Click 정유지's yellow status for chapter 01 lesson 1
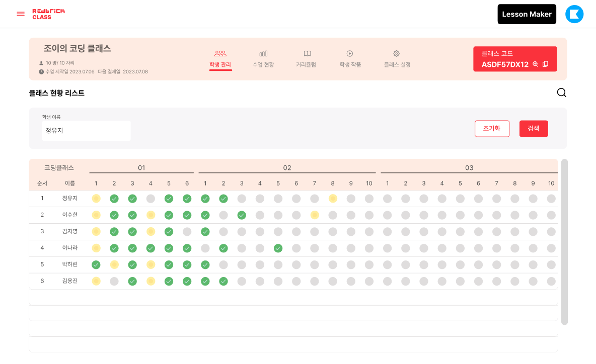This screenshot has width=596, height=364. [96, 199]
